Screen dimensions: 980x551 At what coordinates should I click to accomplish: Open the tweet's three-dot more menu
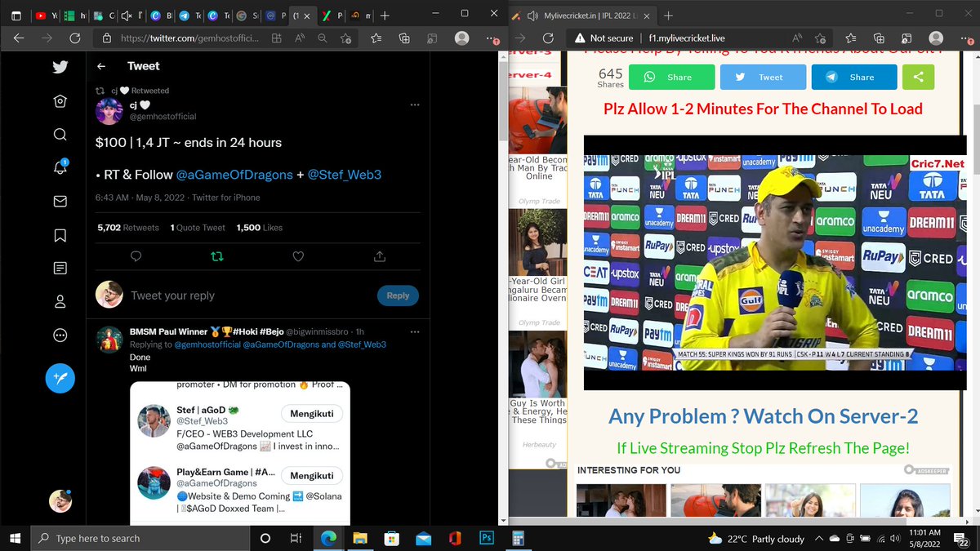pyautogui.click(x=415, y=104)
